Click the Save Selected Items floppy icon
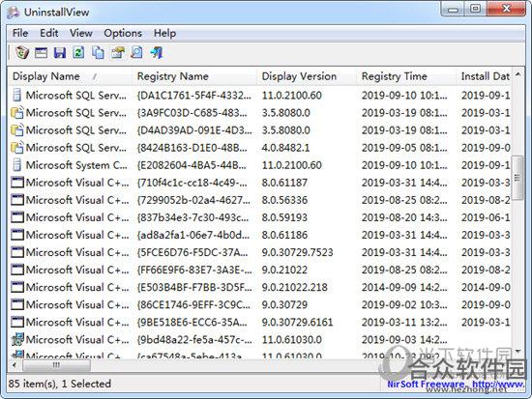Image resolution: width=532 pixels, height=399 pixels. [x=60, y=53]
